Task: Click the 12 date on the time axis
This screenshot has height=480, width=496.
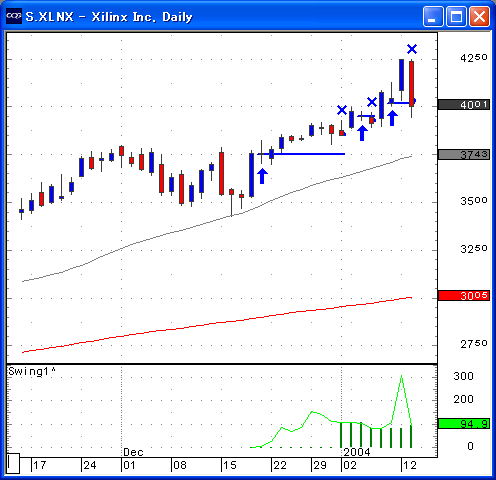Action: 410,465
